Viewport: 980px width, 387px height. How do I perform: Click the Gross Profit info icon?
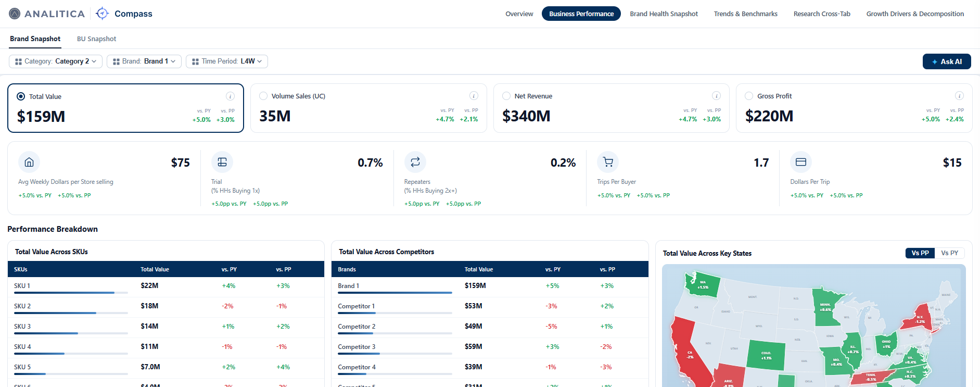(x=959, y=96)
